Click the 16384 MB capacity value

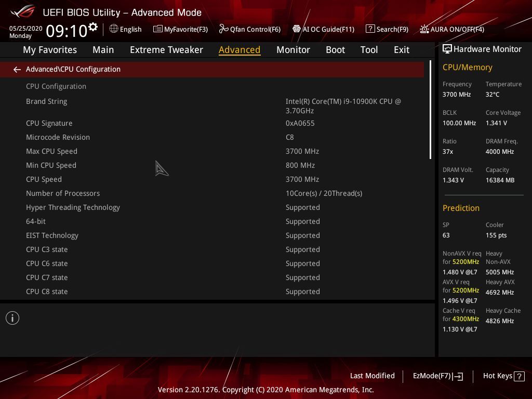click(x=500, y=180)
